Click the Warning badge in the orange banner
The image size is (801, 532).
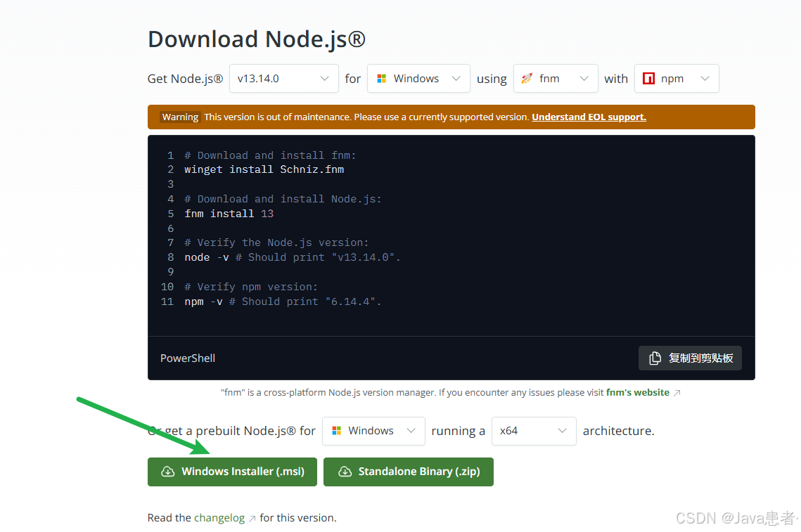180,117
